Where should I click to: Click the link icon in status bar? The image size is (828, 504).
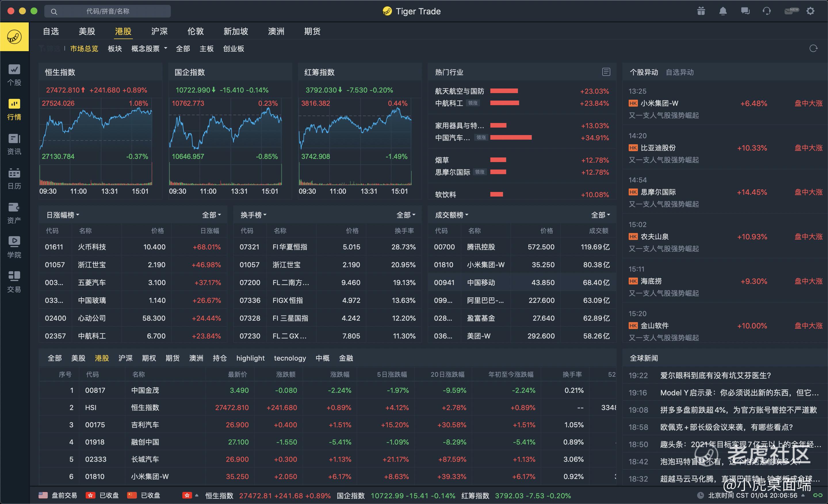[x=818, y=495]
